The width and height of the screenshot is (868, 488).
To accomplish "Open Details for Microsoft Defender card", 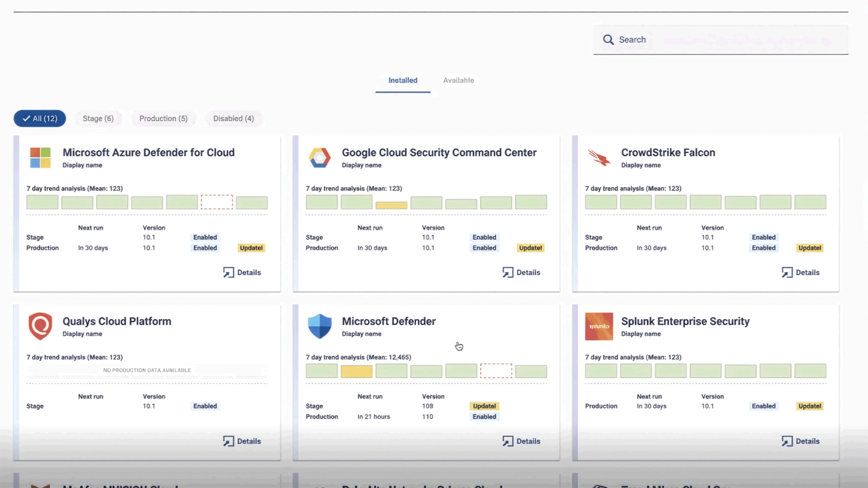I will point(522,441).
